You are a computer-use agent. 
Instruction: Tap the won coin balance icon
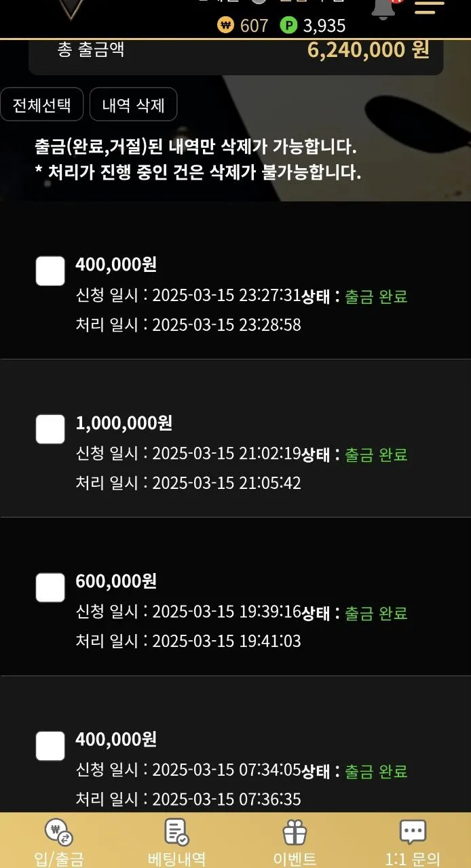point(225,26)
